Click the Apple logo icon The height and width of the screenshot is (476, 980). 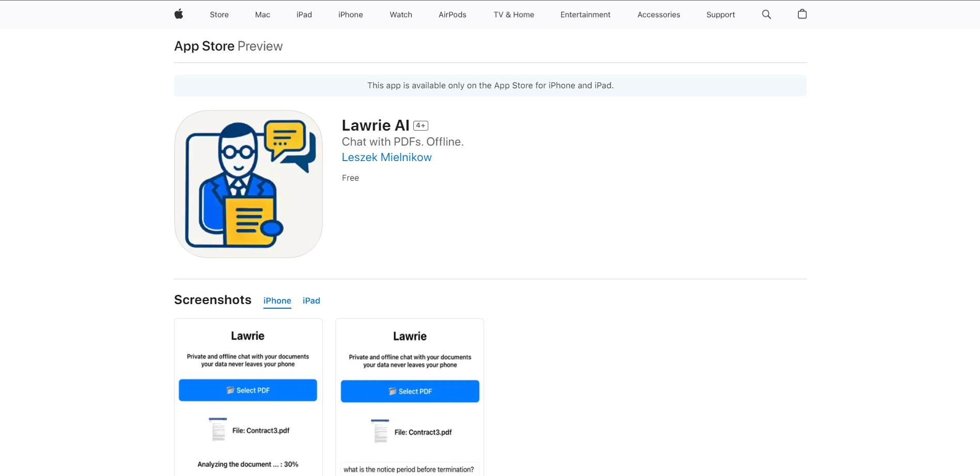(179, 14)
